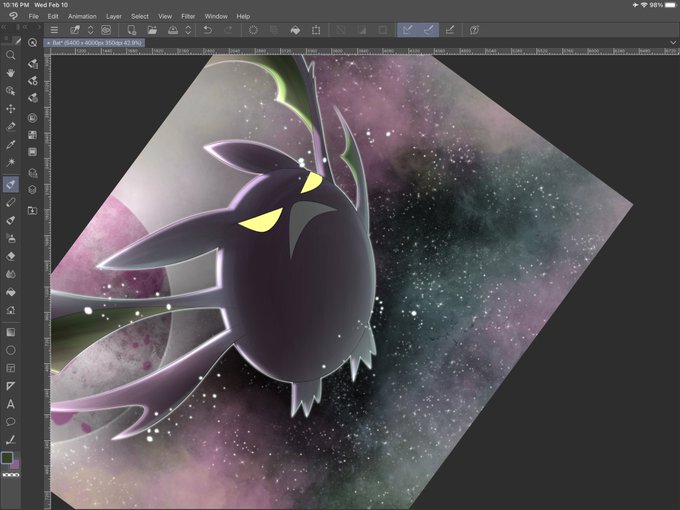Click the Save toolbar icon

pyautogui.click(x=173, y=30)
